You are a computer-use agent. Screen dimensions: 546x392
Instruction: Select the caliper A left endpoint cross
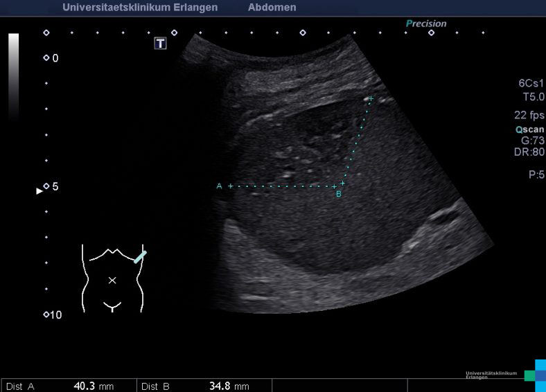click(x=231, y=186)
